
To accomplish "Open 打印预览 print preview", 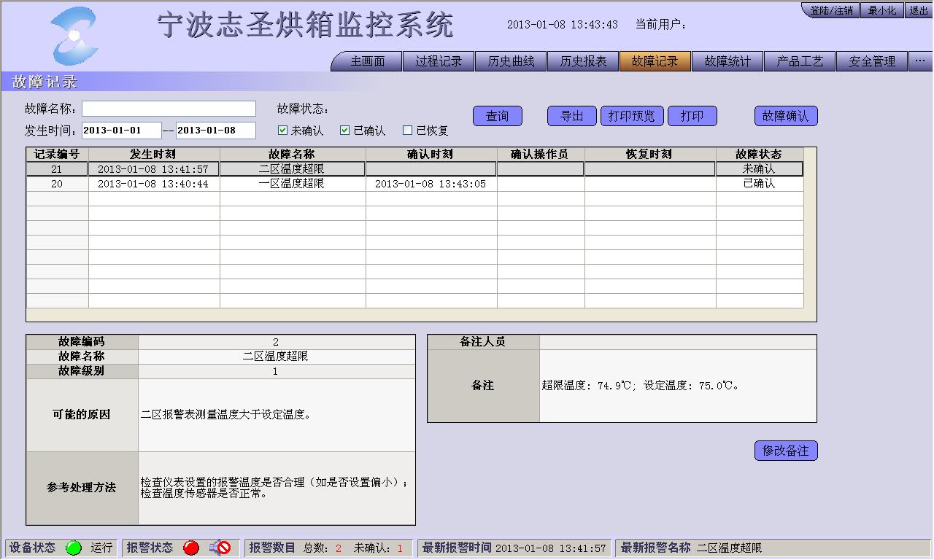I will pyautogui.click(x=632, y=116).
